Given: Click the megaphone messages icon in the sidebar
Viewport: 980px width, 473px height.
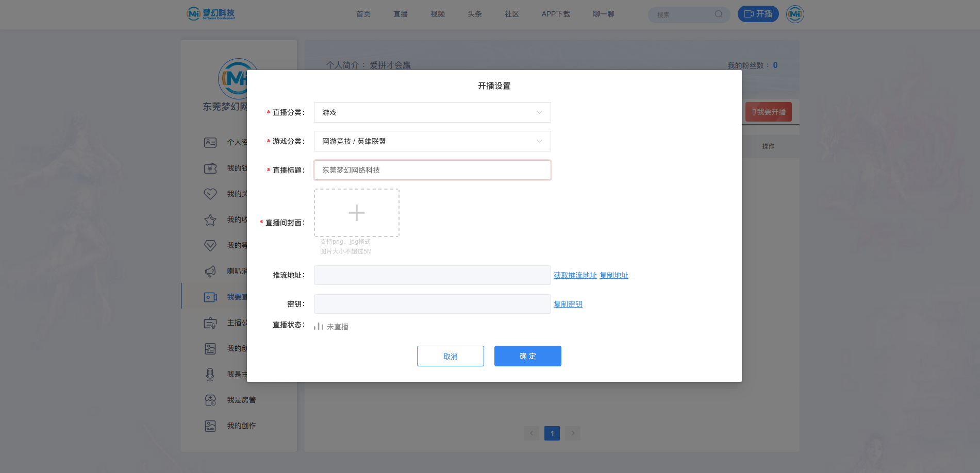Looking at the screenshot, I should coord(210,272).
